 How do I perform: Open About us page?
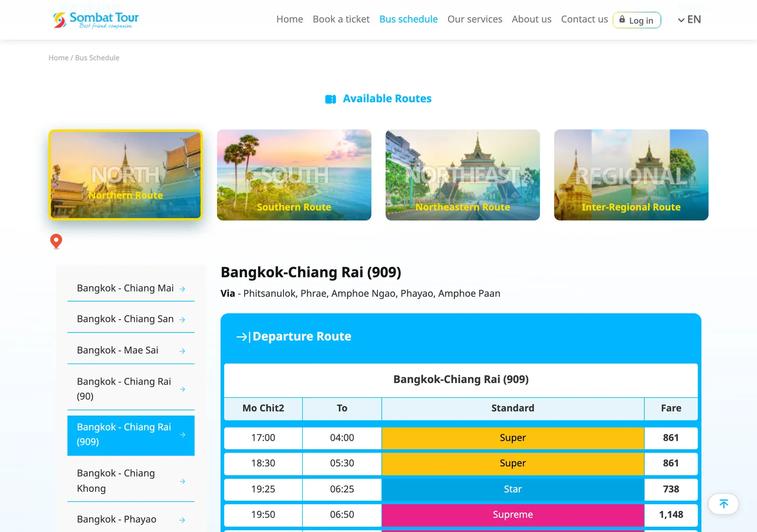(531, 19)
